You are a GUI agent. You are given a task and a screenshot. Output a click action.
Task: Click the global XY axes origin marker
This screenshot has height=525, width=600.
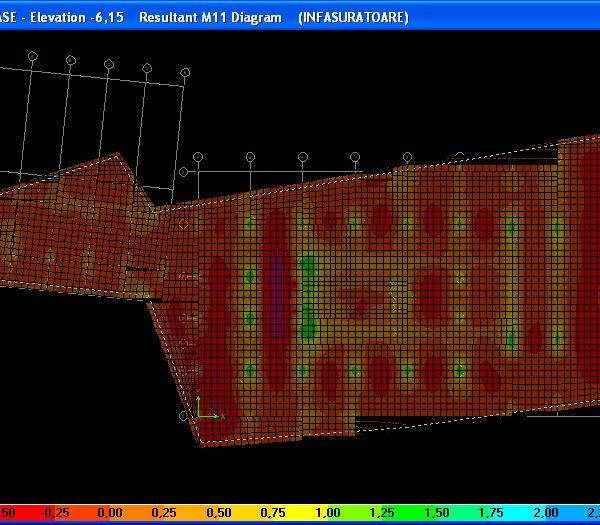click(200, 415)
